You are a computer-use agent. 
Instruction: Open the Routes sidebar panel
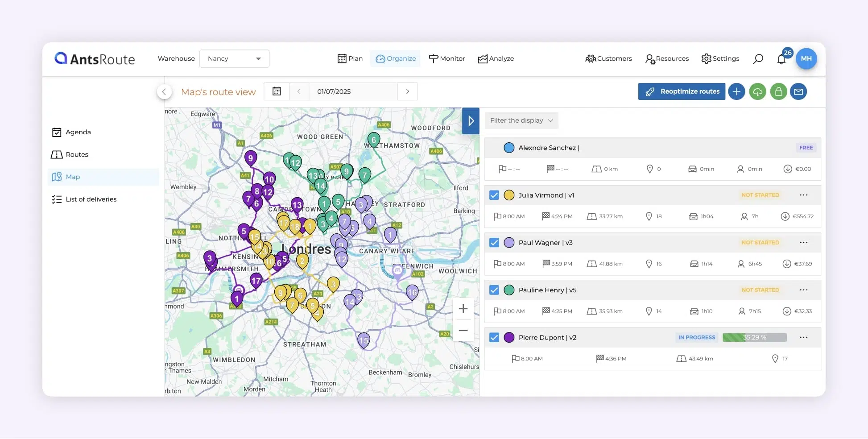[x=76, y=154]
